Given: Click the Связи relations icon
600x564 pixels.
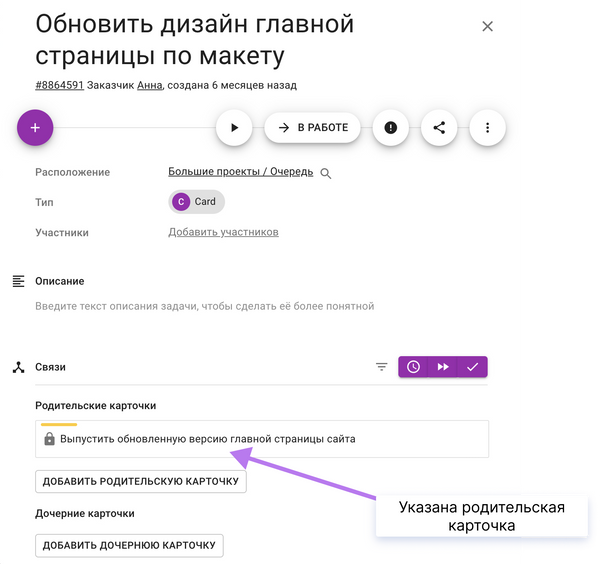Looking at the screenshot, I should coord(18,367).
